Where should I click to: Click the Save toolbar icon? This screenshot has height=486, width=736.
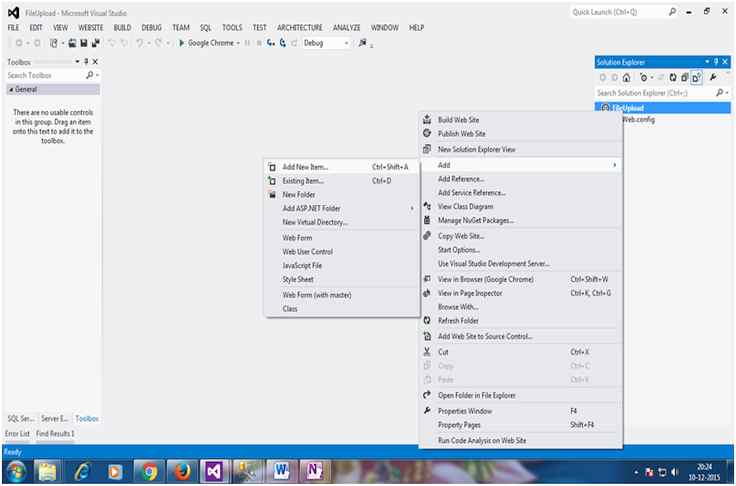pos(84,43)
